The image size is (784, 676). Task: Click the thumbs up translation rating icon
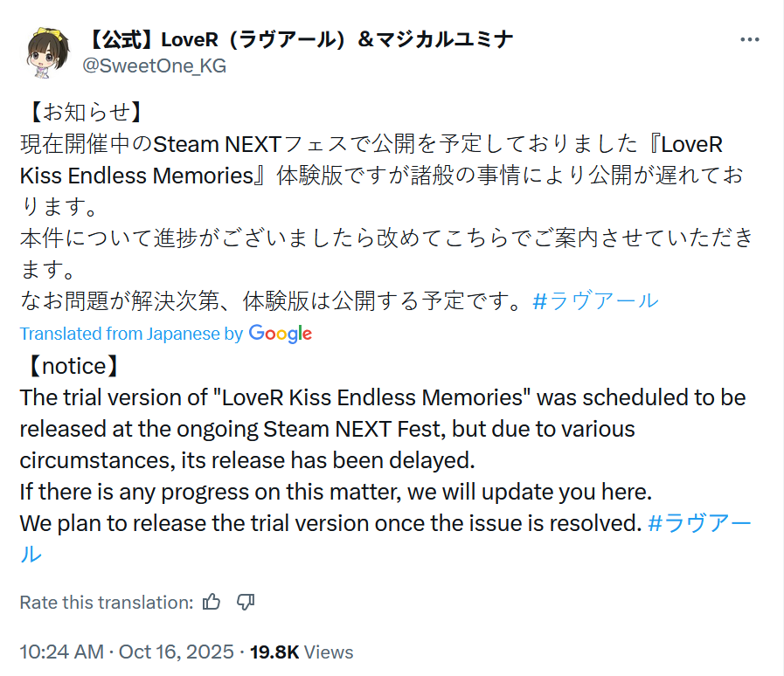point(211,602)
